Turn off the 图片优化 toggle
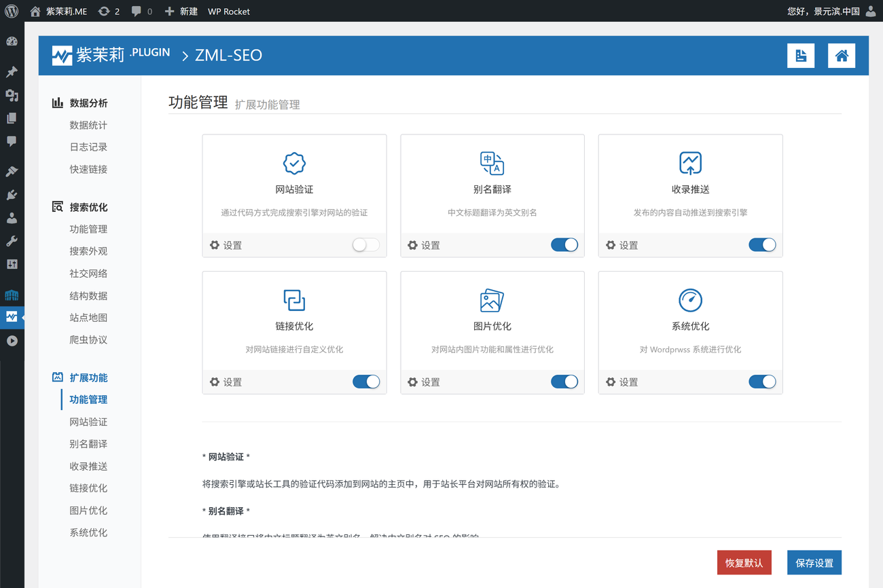 (x=564, y=382)
